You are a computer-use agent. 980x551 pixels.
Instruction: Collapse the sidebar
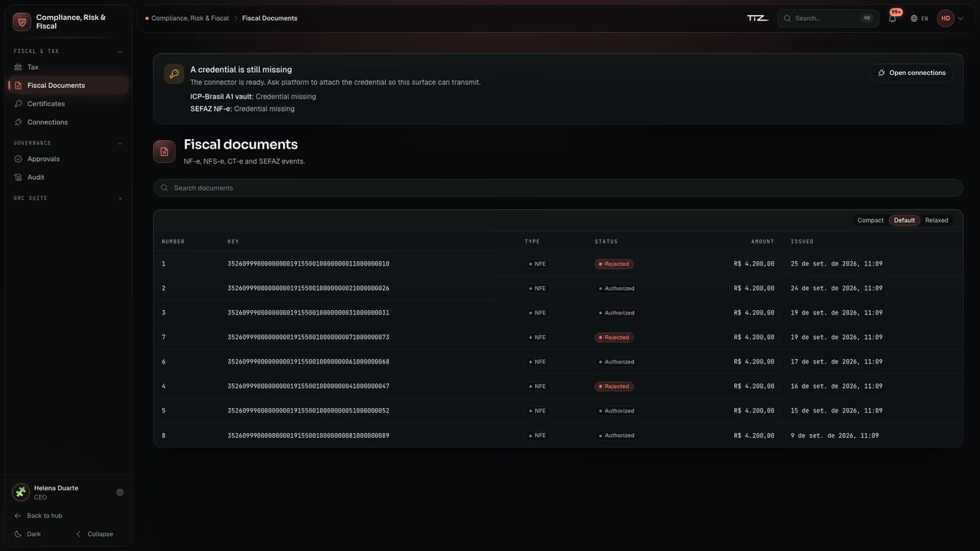(x=94, y=534)
